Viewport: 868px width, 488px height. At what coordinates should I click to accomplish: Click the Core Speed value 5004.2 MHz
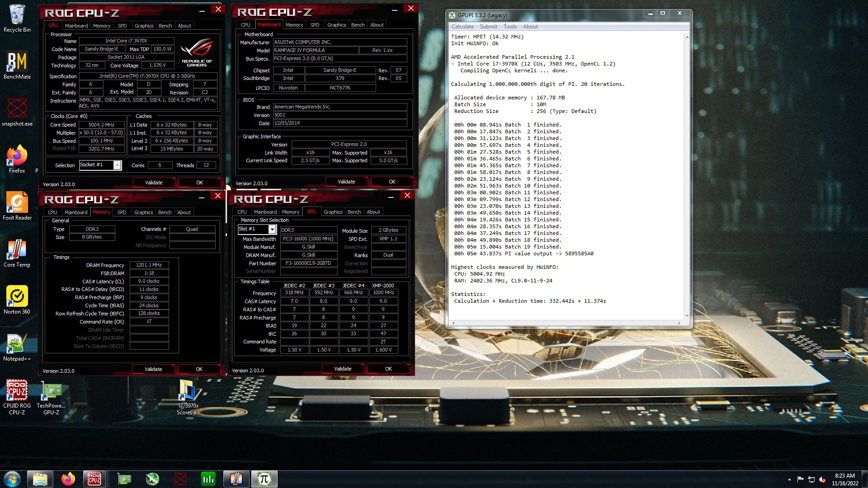(x=101, y=125)
